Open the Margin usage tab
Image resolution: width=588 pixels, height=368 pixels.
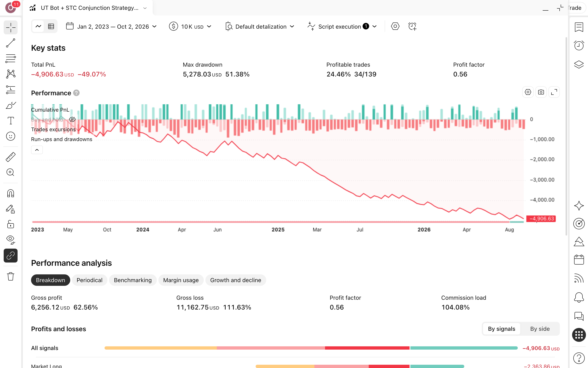click(181, 280)
